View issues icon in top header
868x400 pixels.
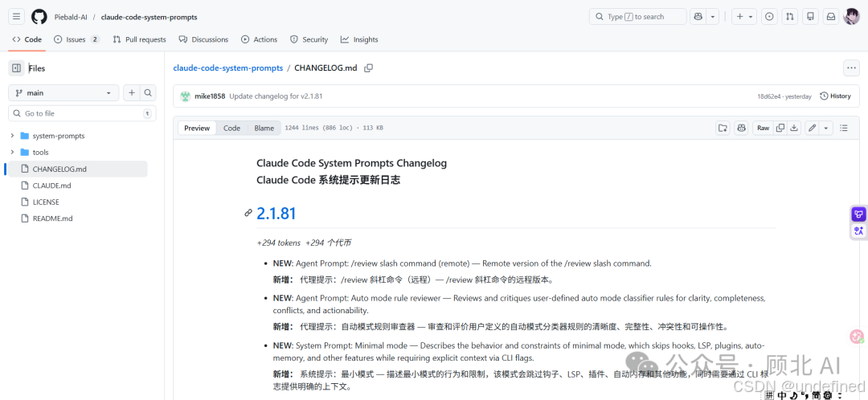coord(769,17)
